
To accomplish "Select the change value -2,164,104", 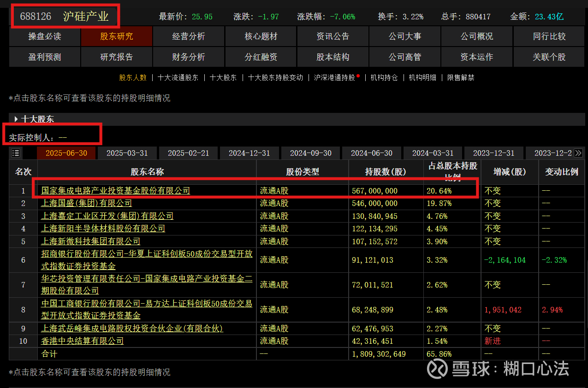I will tap(505, 260).
